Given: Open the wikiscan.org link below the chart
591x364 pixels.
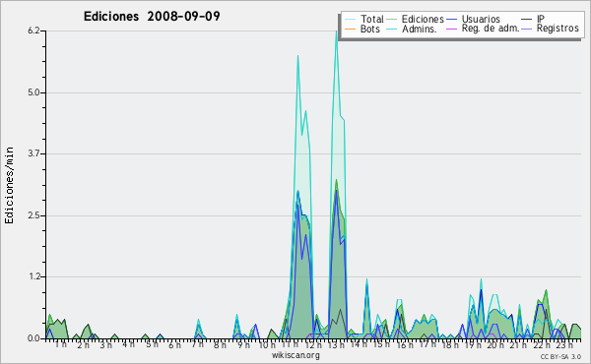Looking at the screenshot, I should [x=295, y=355].
